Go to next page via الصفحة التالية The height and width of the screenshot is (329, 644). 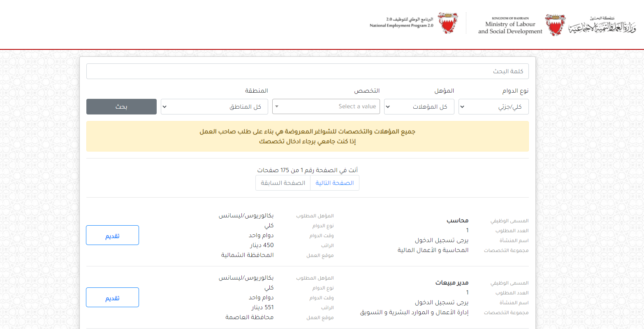(x=334, y=183)
